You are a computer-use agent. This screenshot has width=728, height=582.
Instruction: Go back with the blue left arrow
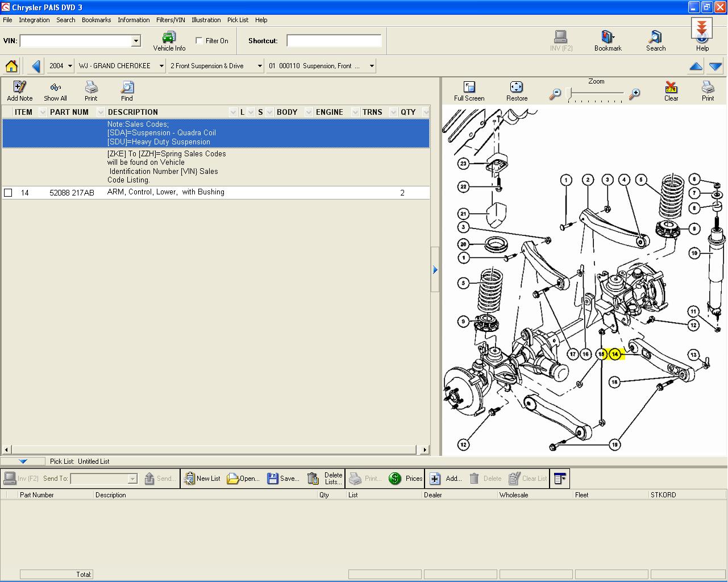pos(36,66)
